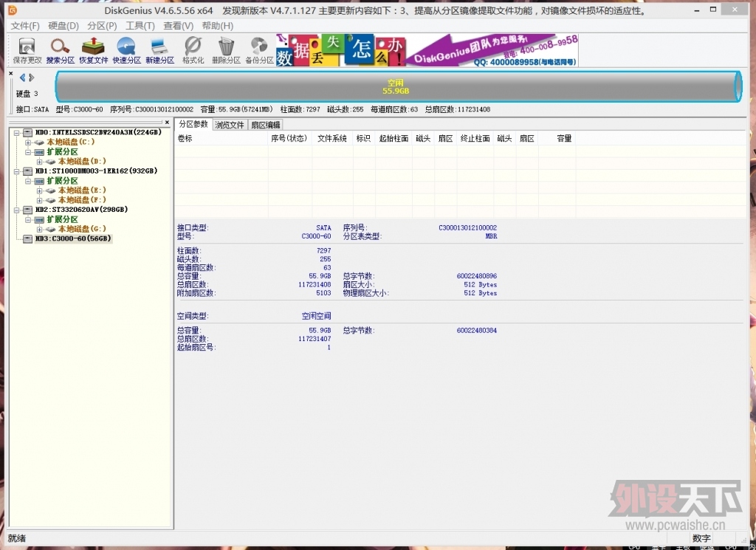This screenshot has height=550, width=756.
Task: Open 搜索分区 partition search tool
Action: click(60, 50)
